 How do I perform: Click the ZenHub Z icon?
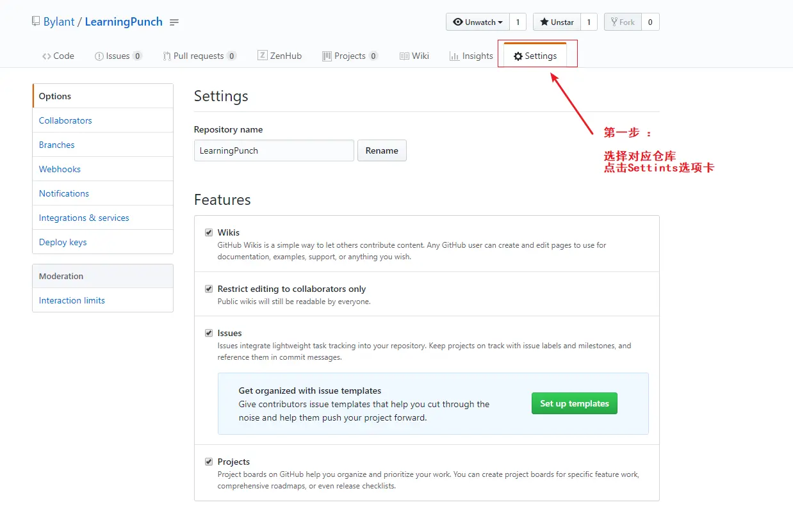click(262, 56)
